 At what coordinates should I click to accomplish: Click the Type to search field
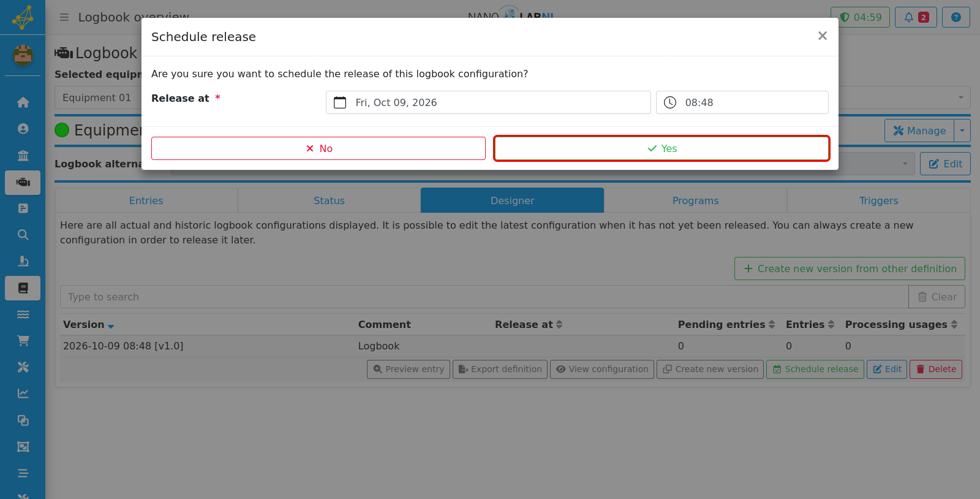pos(484,297)
